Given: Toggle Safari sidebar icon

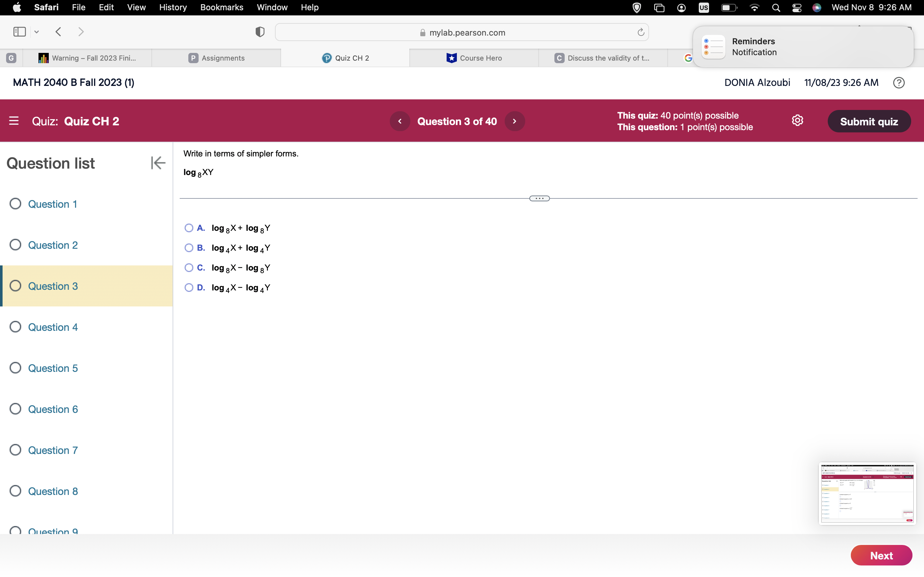Looking at the screenshot, I should pyautogui.click(x=20, y=32).
